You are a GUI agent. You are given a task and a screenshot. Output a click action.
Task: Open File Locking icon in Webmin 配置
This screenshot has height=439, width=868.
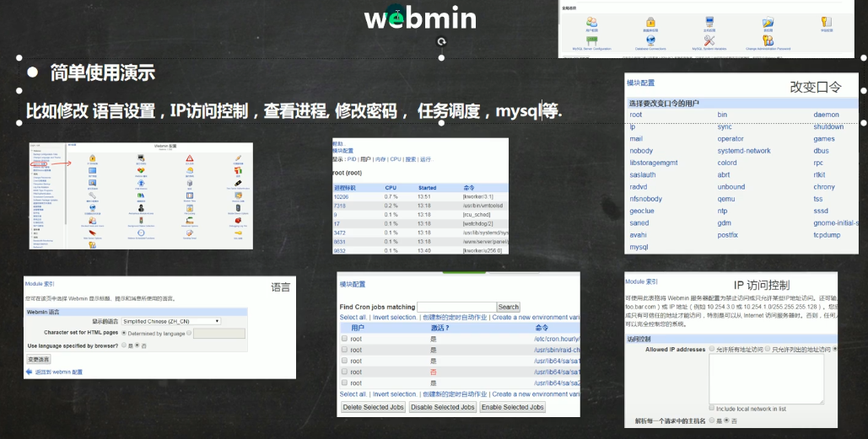(x=189, y=208)
